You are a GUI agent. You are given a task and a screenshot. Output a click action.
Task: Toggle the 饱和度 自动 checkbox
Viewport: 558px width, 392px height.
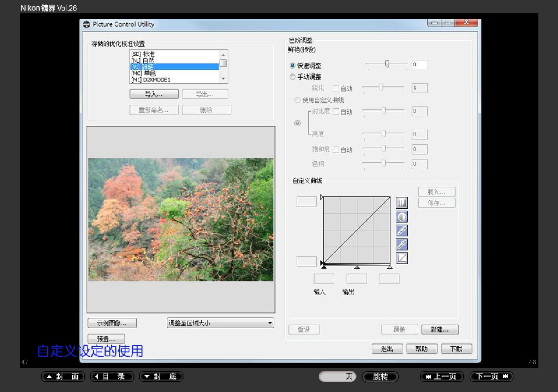pyautogui.click(x=336, y=150)
